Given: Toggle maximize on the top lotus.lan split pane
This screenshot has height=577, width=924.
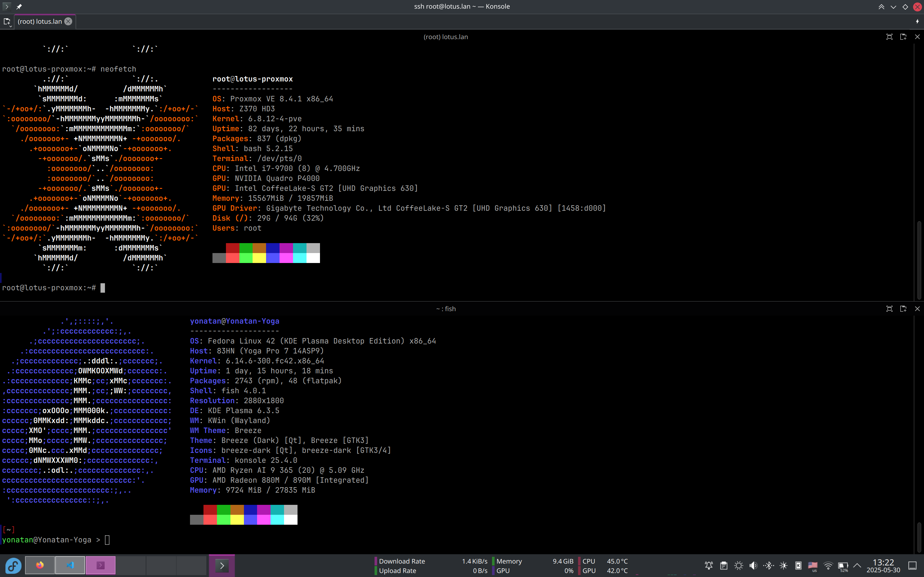Looking at the screenshot, I should [x=889, y=37].
